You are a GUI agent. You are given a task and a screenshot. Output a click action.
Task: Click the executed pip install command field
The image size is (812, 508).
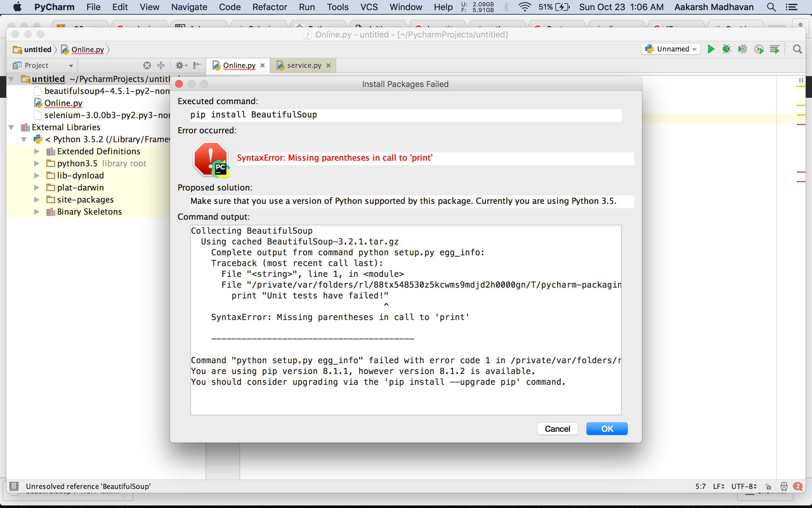406,115
